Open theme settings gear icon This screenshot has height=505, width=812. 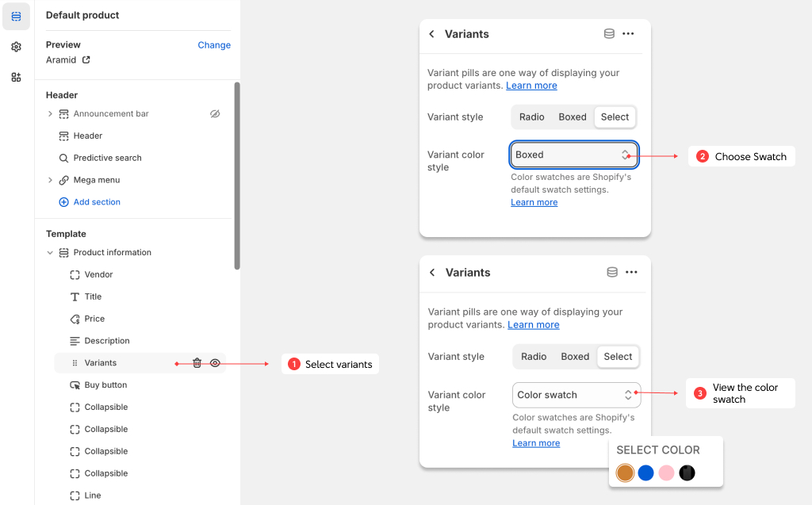16,47
